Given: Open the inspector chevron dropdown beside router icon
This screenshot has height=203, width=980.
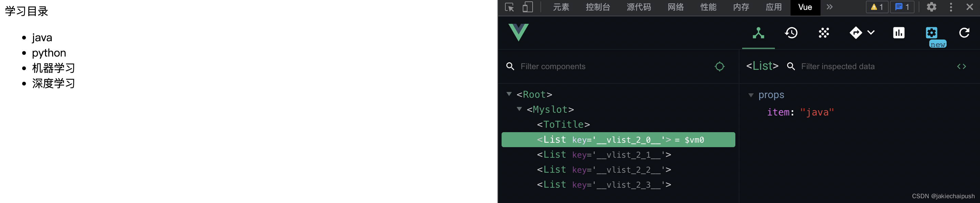Looking at the screenshot, I should [872, 33].
